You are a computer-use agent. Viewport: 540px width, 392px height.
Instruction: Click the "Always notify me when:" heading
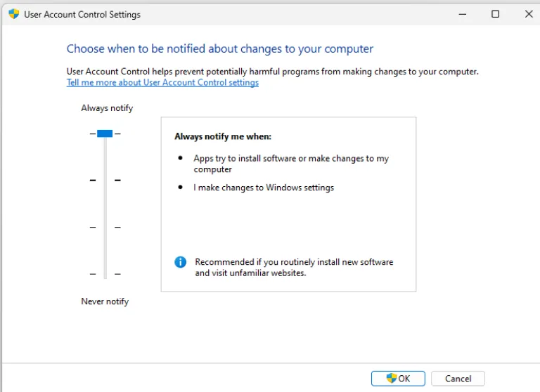point(223,137)
